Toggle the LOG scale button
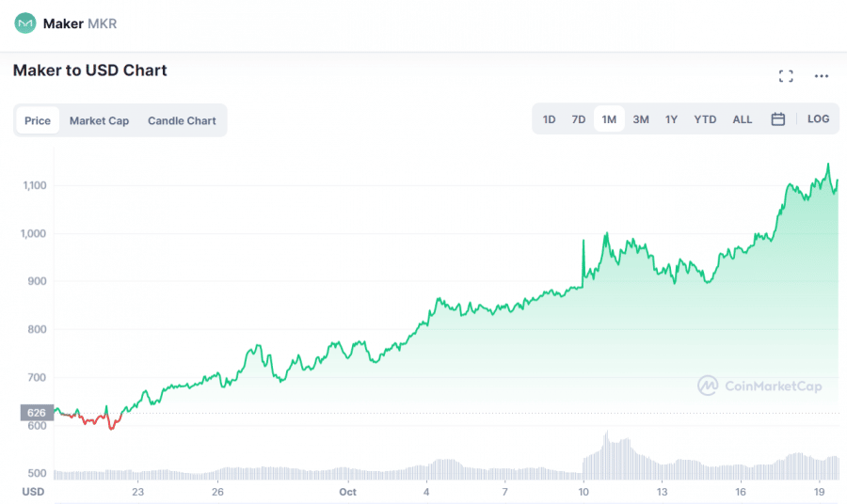Screen dimensions: 847x504 coord(818,118)
